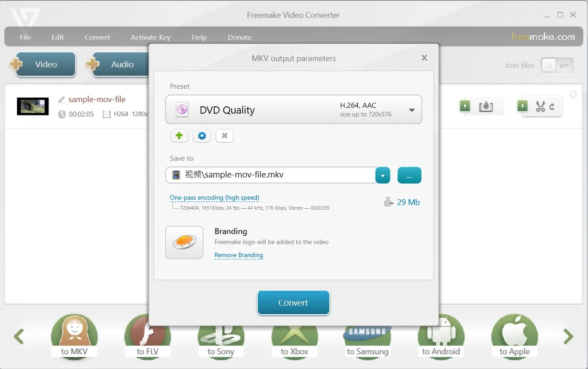Open the Save to path dropdown
The image size is (588, 369).
(x=383, y=175)
